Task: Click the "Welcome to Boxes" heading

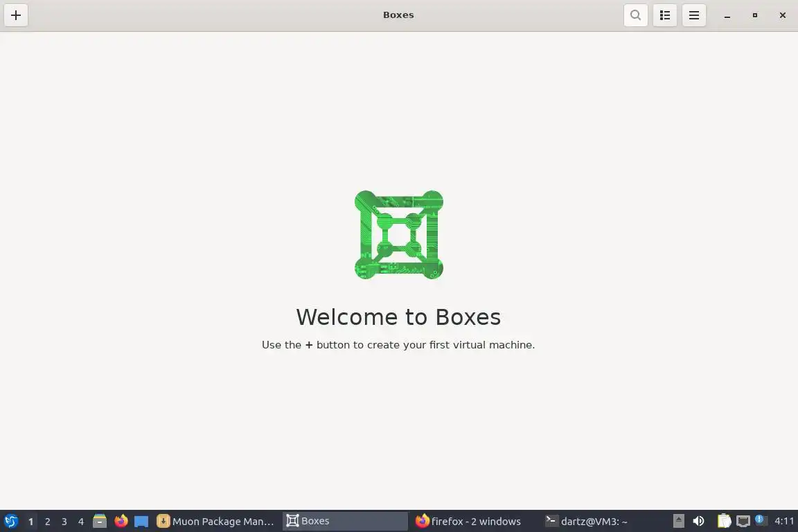Action: point(398,317)
